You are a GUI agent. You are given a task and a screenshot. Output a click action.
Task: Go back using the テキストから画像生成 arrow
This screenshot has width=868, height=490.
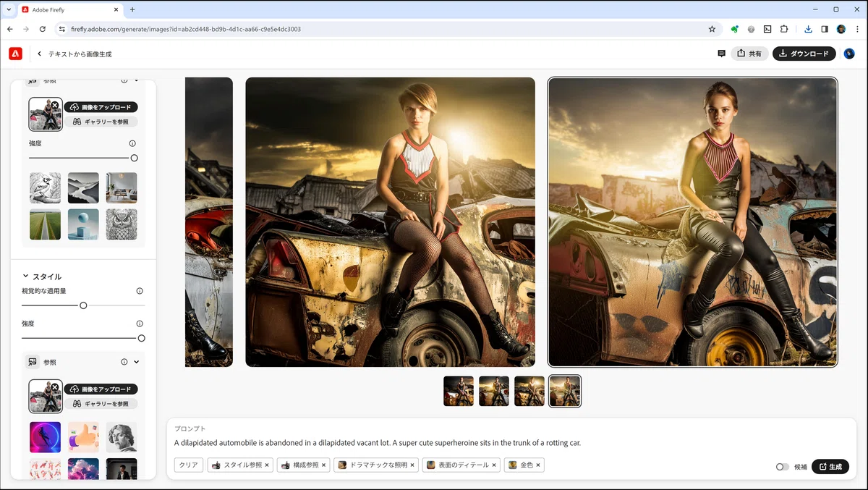pos(40,54)
